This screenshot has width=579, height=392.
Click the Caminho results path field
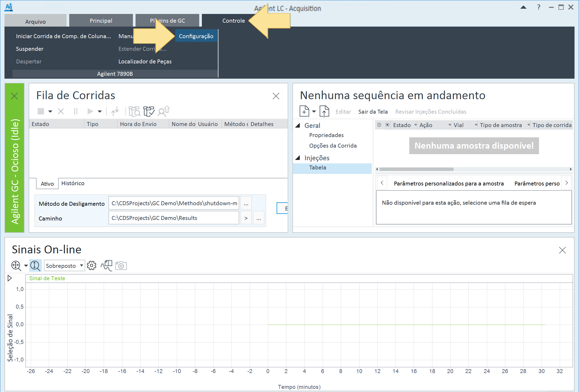174,218
